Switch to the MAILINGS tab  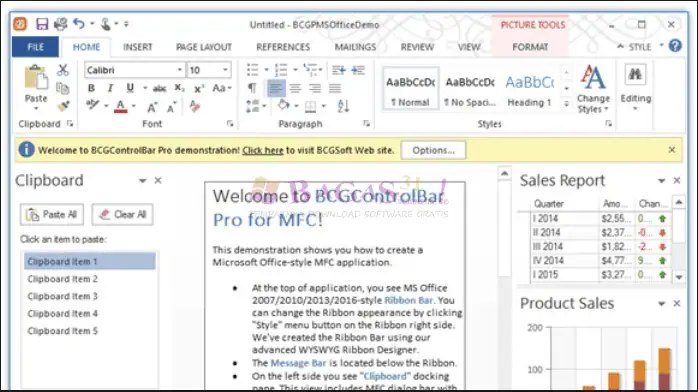355,47
